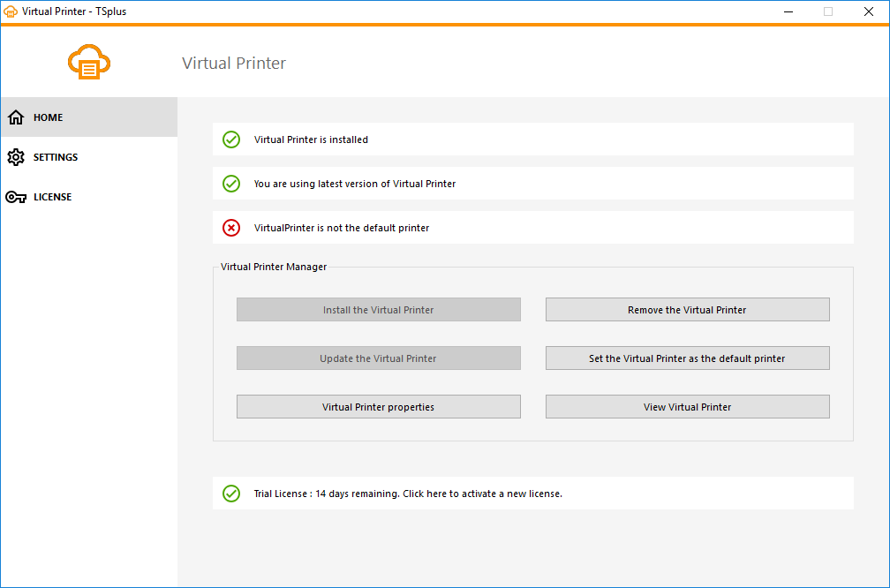The height and width of the screenshot is (588, 890).
Task: Click the Home icon in the sidebar
Action: [x=16, y=117]
